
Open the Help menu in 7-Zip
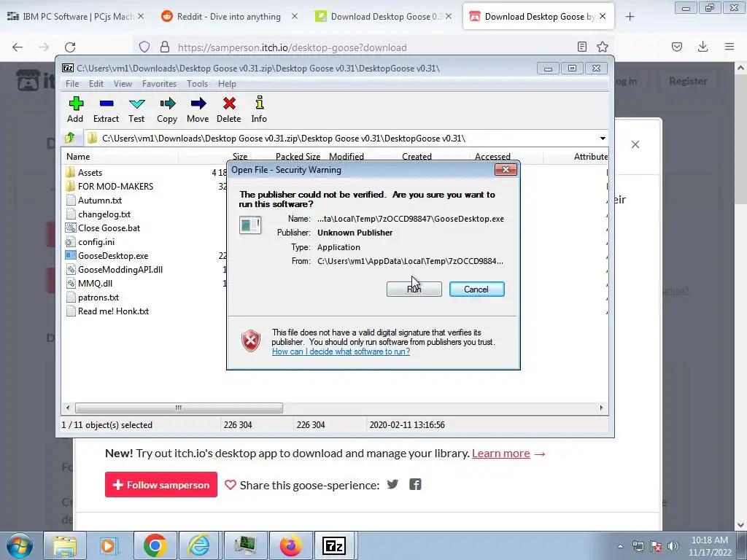click(227, 84)
